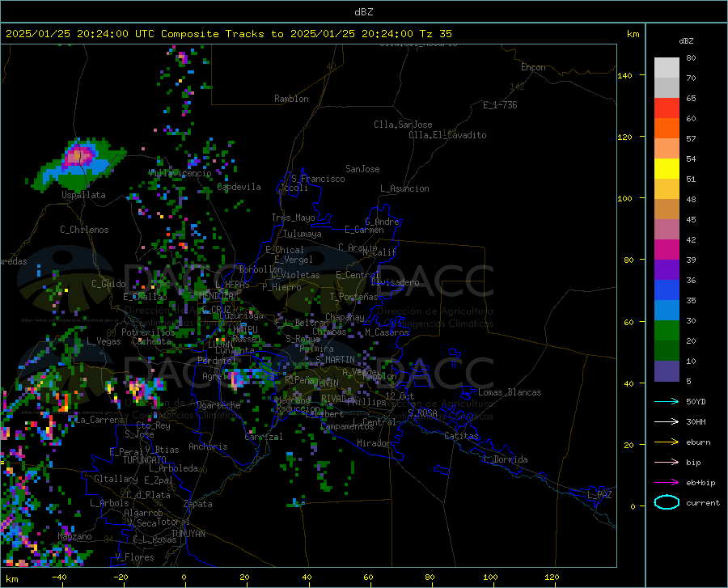Click the S_Francisco map label
Viewport: 728px width, 588px height.
coord(318,179)
